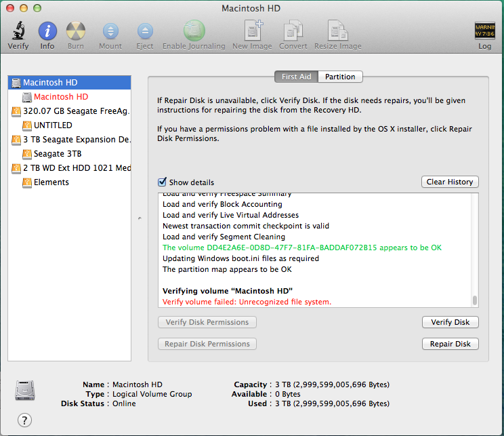Click the Available value '0 Bytes'
This screenshot has height=436, width=504.
coord(288,394)
